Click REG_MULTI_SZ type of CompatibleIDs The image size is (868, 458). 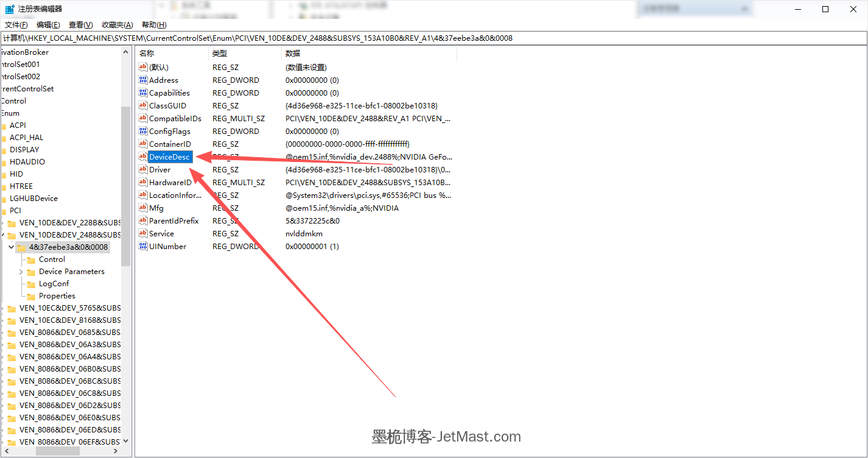[239, 118]
